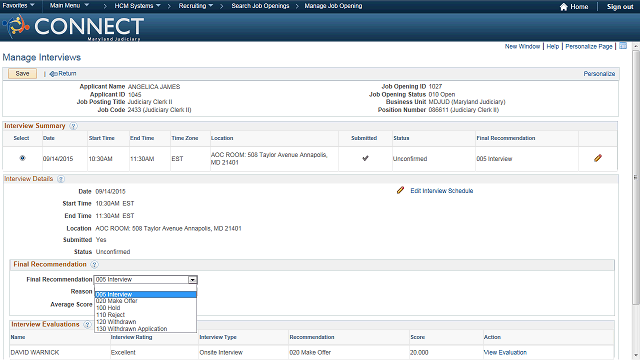Open the Personalize Page link
The image size is (640, 360).
589,47
